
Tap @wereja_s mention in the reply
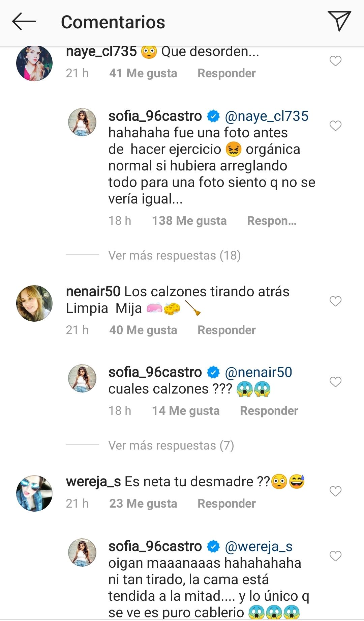(258, 546)
